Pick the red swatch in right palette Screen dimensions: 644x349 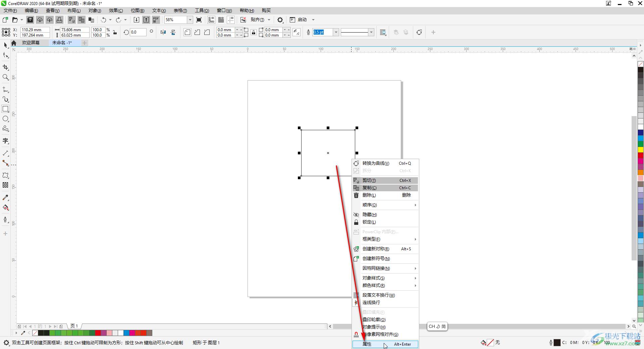pyautogui.click(x=640, y=155)
